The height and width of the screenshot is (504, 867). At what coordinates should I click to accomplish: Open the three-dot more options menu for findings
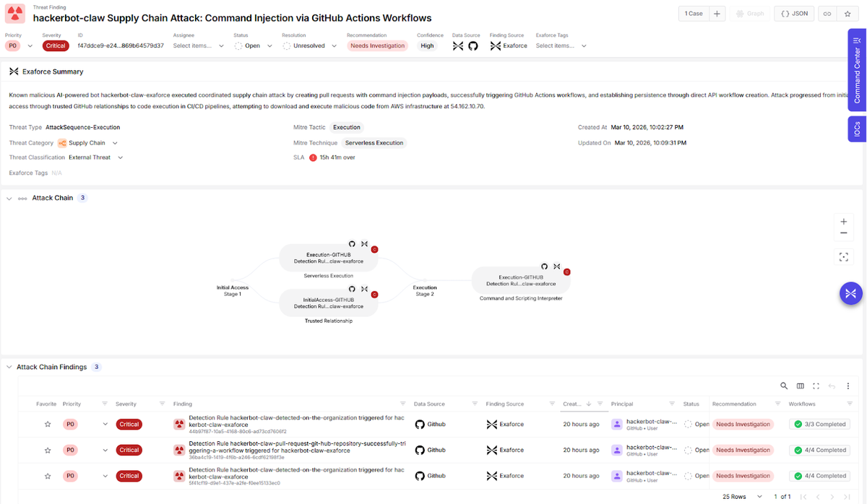point(848,386)
